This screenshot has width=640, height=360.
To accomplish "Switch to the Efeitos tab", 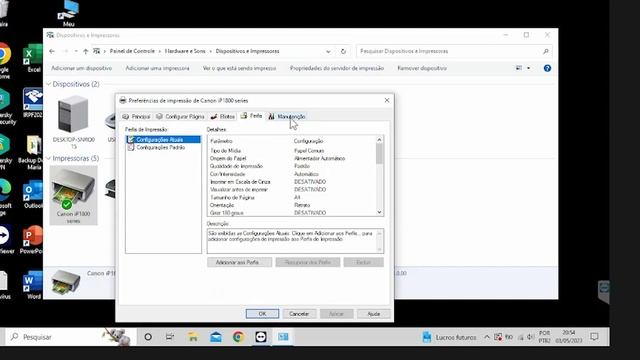I will click(x=222, y=117).
